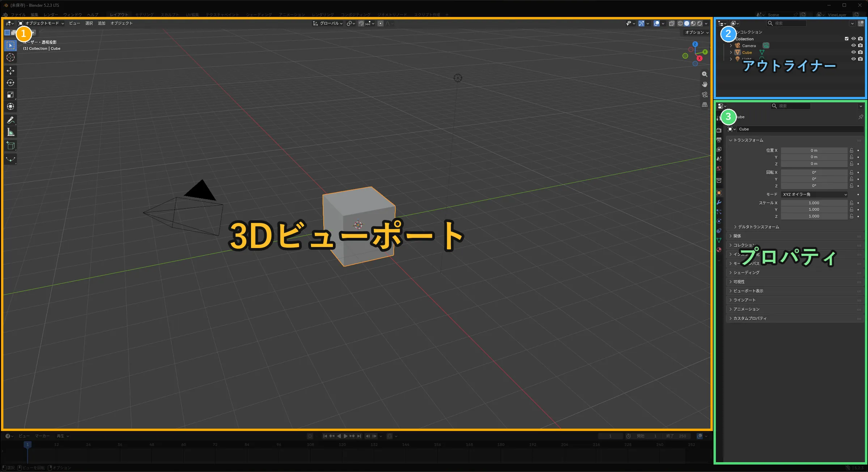This screenshot has height=472, width=868.
Task: Click the 位置 X value field
Action: click(814, 150)
